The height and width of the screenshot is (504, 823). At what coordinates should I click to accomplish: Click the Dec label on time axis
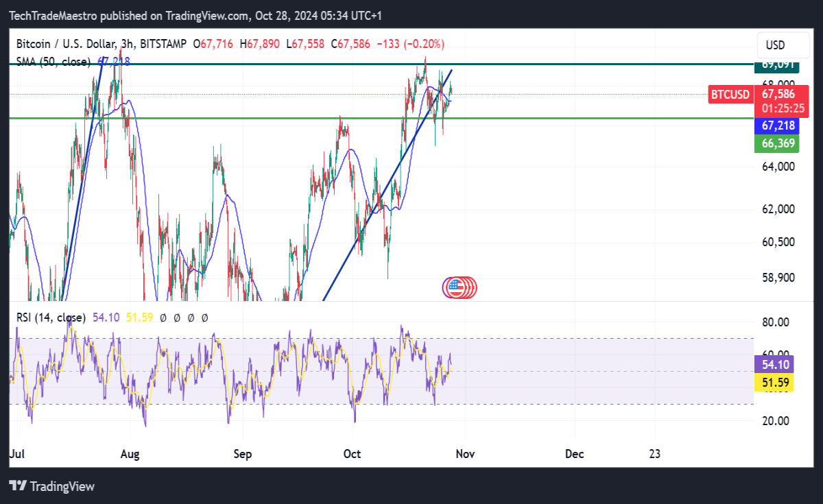click(x=574, y=454)
